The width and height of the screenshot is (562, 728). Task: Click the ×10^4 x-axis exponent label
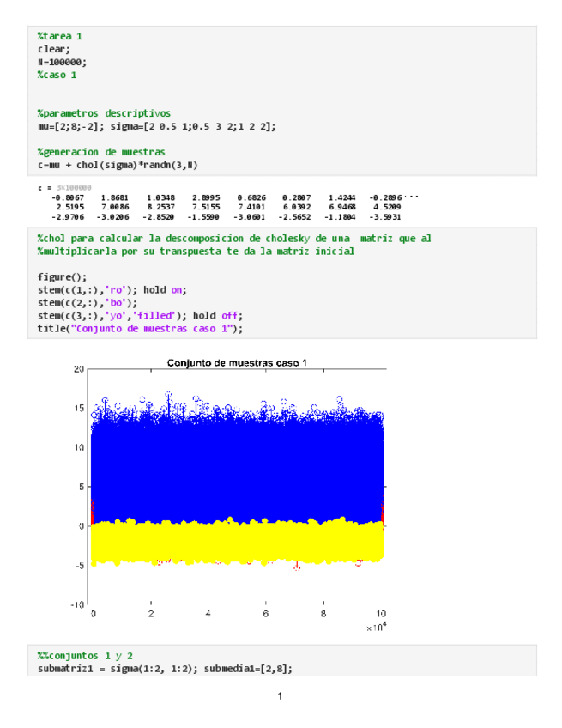(x=374, y=628)
